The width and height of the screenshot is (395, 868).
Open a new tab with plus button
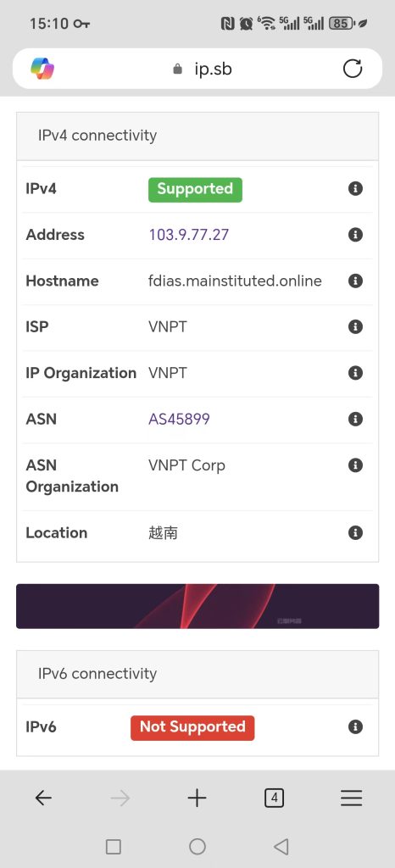[197, 798]
